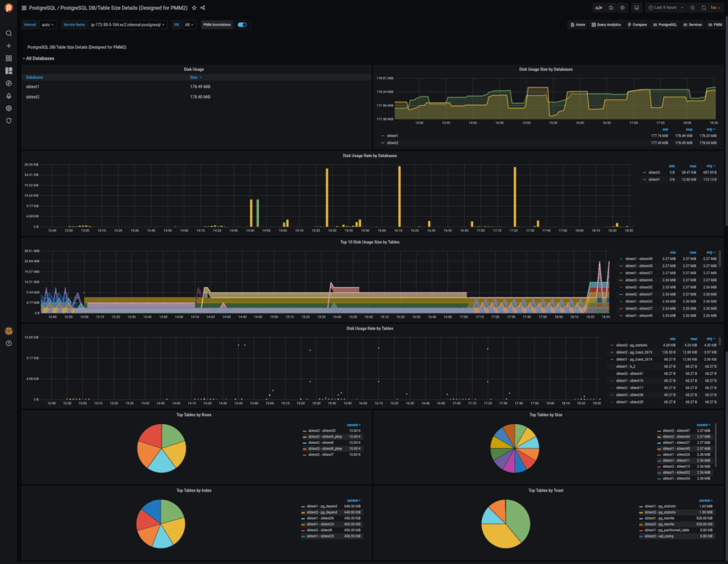Viewport: 728px width, 564px height.
Task: Click the Add panel icon in toolbar
Action: coord(599,7)
